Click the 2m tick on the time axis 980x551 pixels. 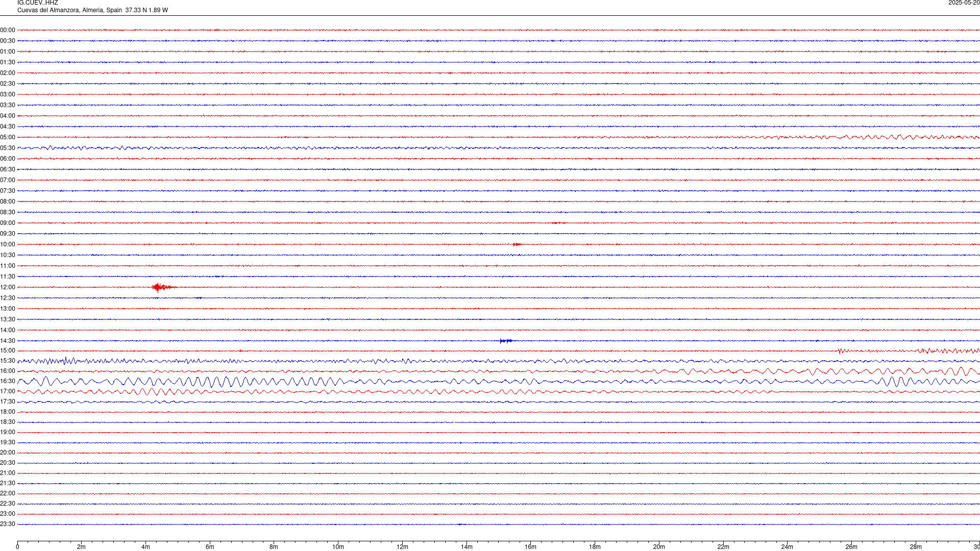click(x=81, y=547)
